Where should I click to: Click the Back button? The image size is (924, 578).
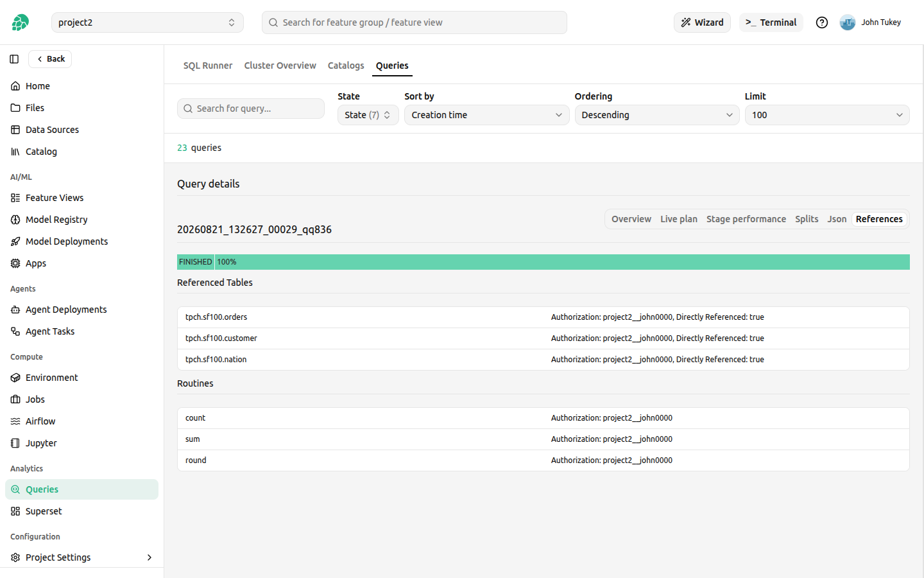coord(50,59)
